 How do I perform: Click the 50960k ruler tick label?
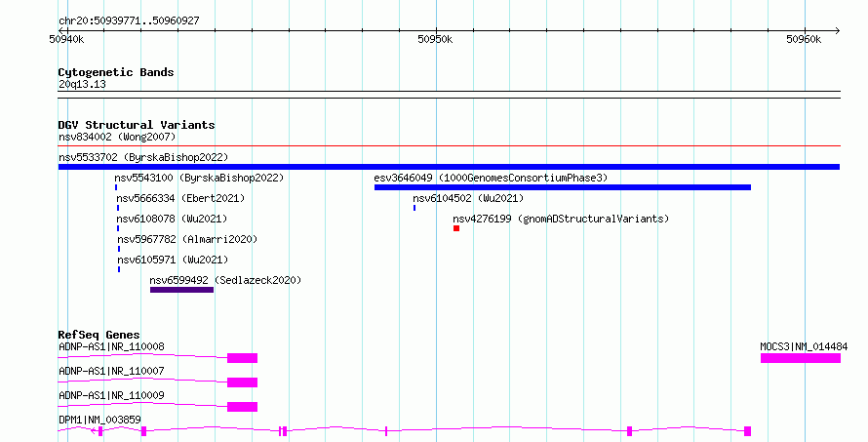point(804,39)
